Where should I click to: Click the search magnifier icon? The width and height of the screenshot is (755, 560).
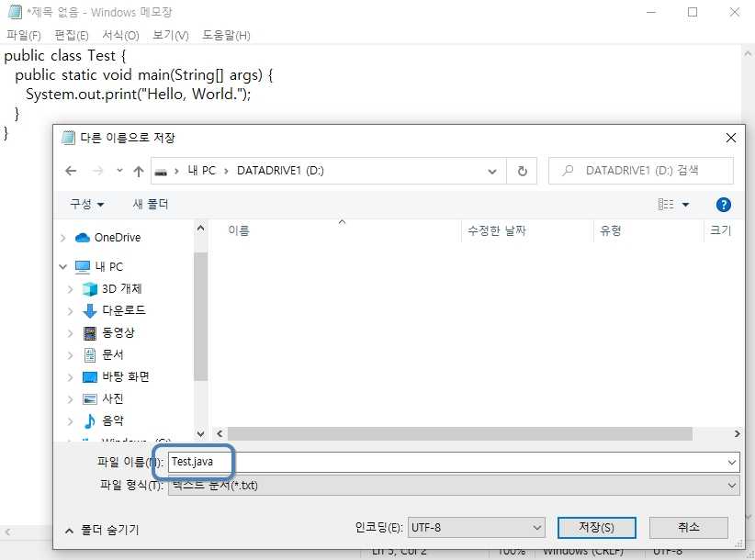click(568, 171)
